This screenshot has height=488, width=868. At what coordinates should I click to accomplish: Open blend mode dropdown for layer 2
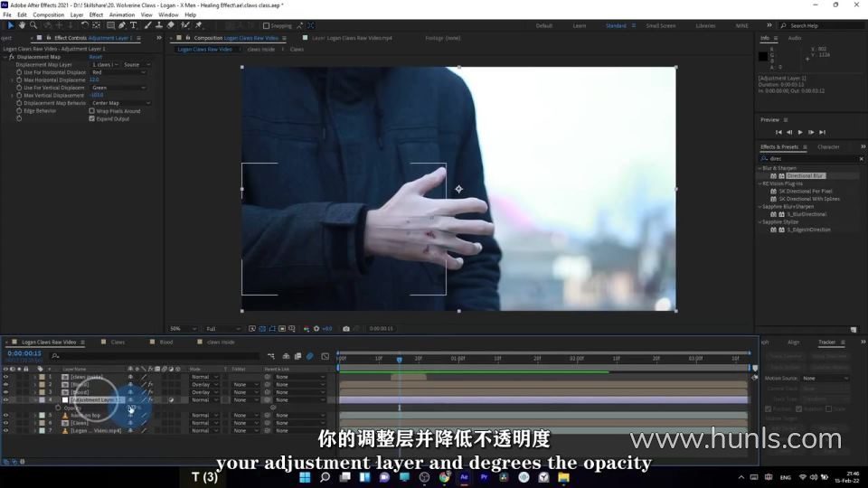pyautogui.click(x=204, y=385)
